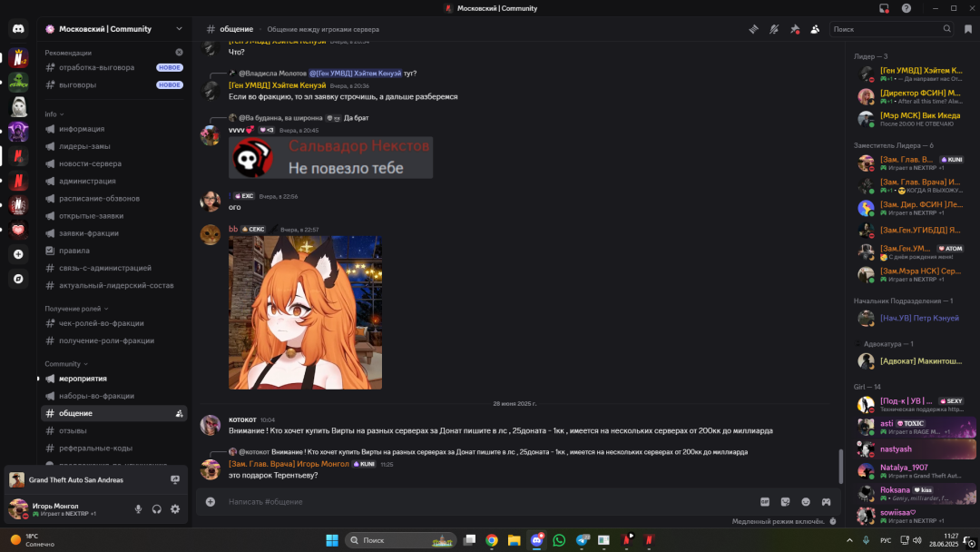Click message input Написать #общение
The image size is (980, 552).
pyautogui.click(x=487, y=502)
